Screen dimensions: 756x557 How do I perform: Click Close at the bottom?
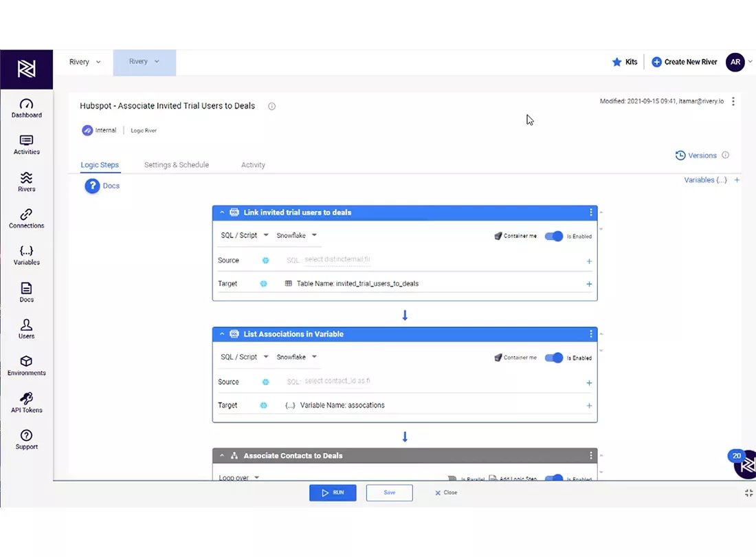(446, 492)
